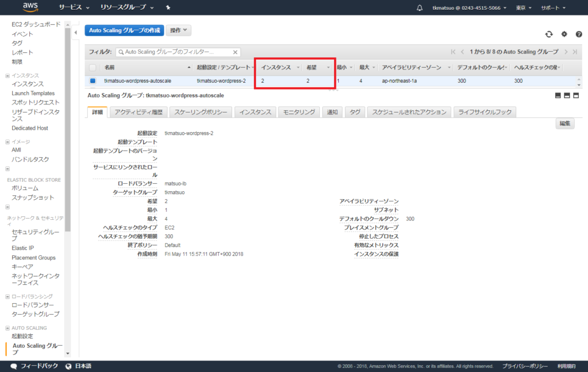
Task: Maximize the detail pane layout icon
Action: coord(576,96)
